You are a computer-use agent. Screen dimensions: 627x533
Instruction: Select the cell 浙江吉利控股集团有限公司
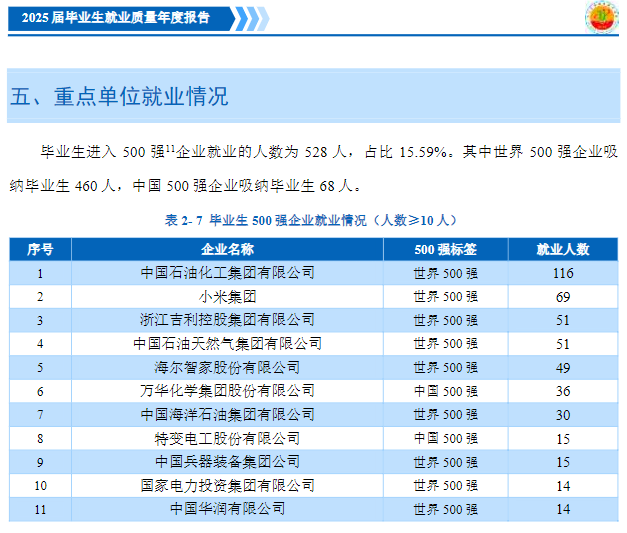click(227, 320)
